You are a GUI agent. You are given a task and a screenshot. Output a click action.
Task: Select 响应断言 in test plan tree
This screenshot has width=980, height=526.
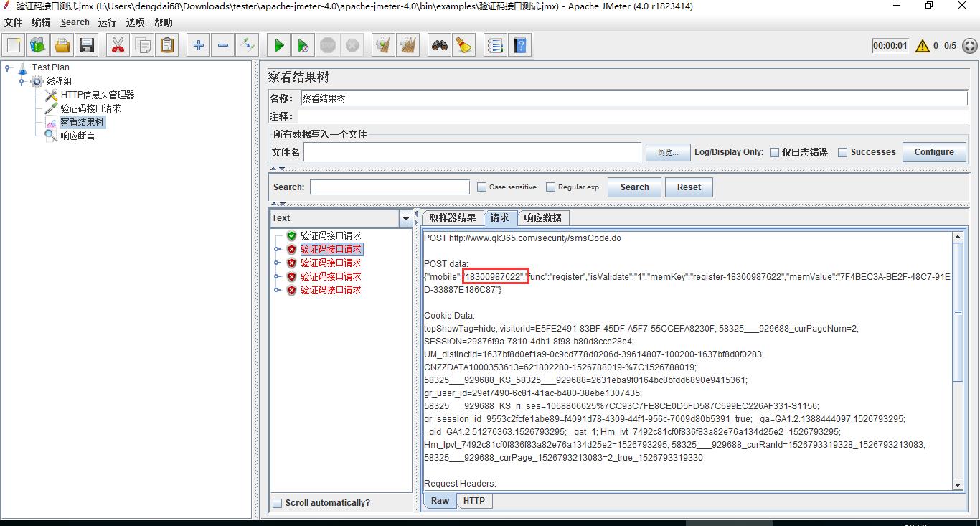click(77, 136)
